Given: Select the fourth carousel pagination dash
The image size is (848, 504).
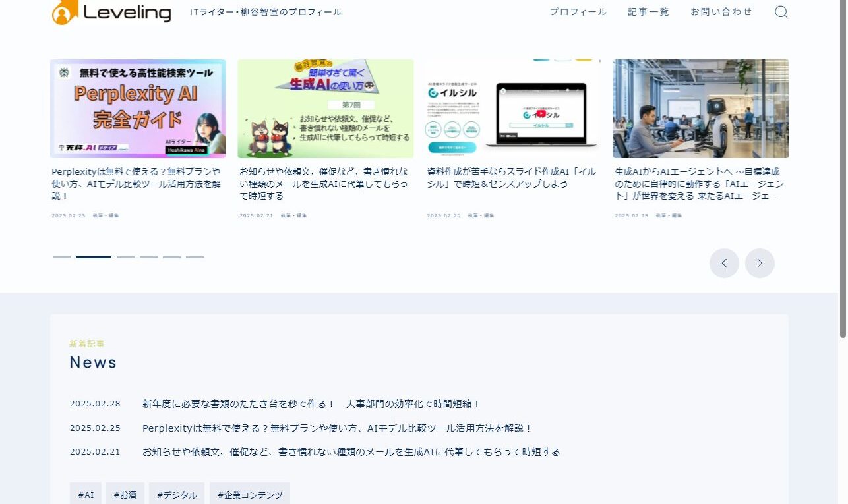Looking at the screenshot, I should coord(148,257).
